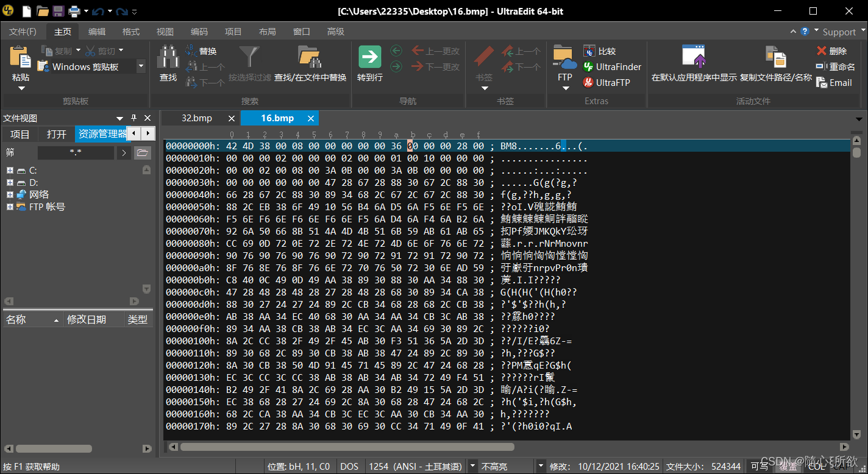Viewport: 868px width, 474px height.
Task: Expand the FTP 帐号 tree node
Action: (10, 207)
